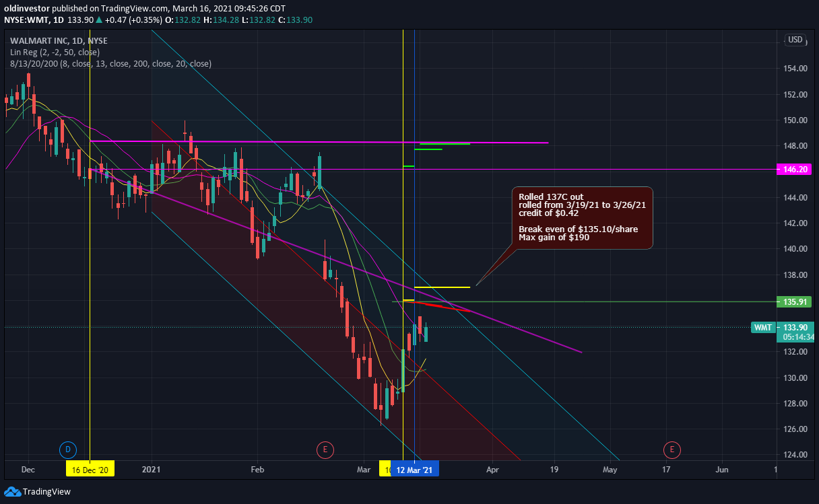Click the 8/13/20/200 moving average legend
The image size is (819, 504).
[110, 64]
